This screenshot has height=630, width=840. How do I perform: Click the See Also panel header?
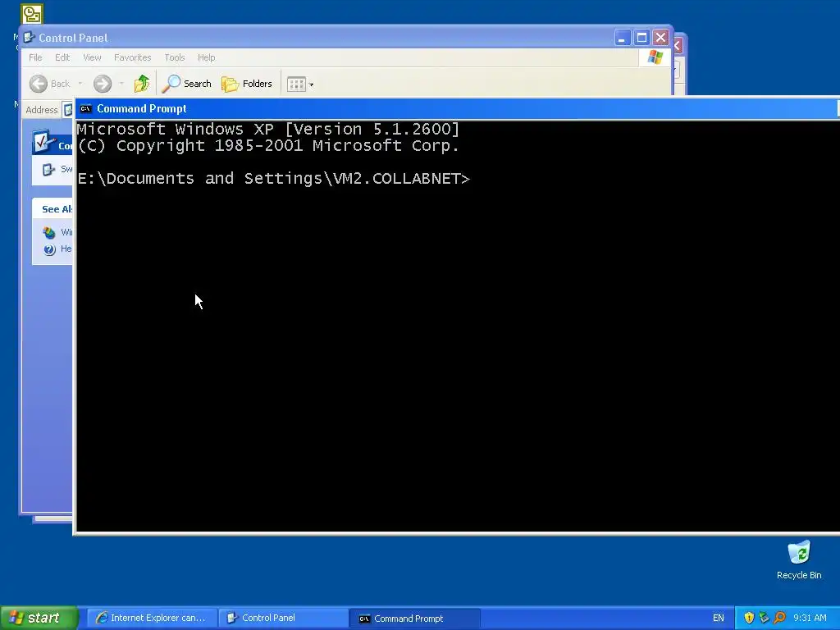coord(52,209)
